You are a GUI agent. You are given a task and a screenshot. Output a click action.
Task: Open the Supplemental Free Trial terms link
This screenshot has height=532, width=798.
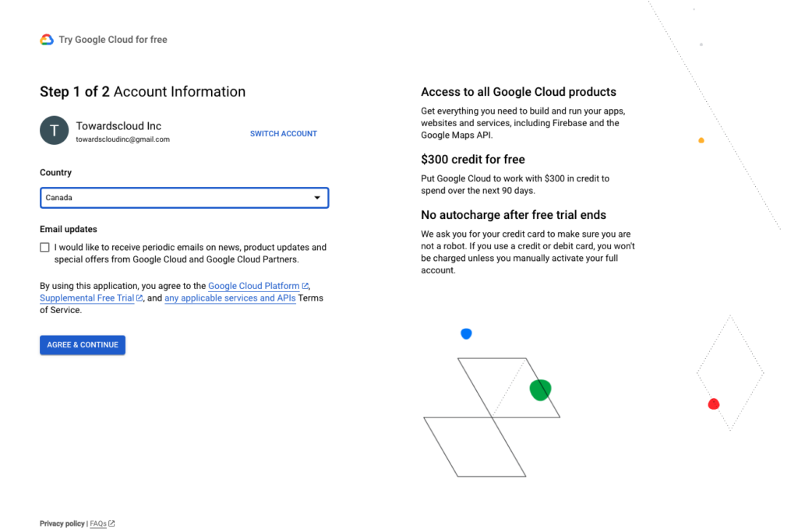87,298
